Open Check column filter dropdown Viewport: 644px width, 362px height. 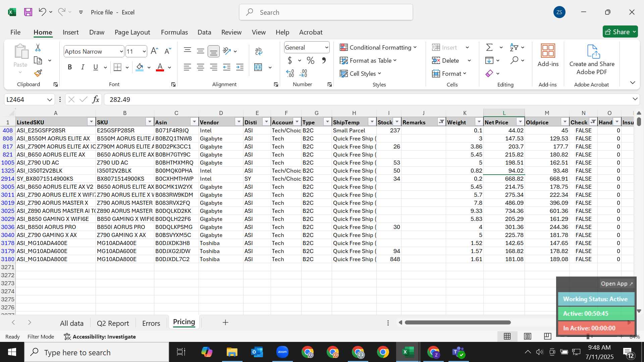(593, 122)
